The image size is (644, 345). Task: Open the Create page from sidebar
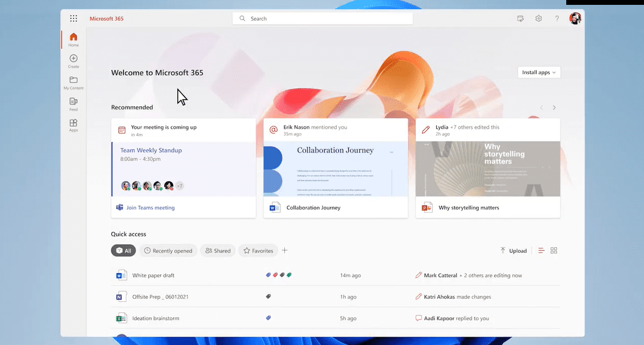coord(74,61)
